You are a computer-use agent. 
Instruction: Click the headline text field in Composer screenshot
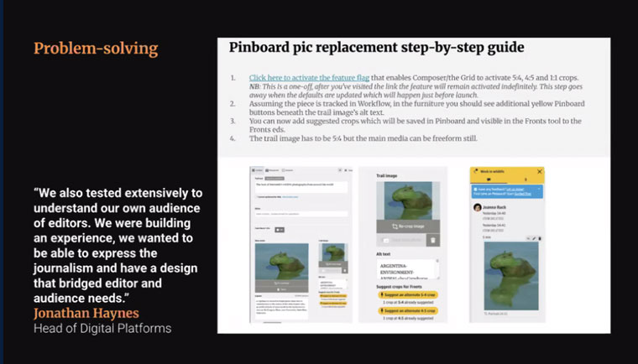coord(301,186)
